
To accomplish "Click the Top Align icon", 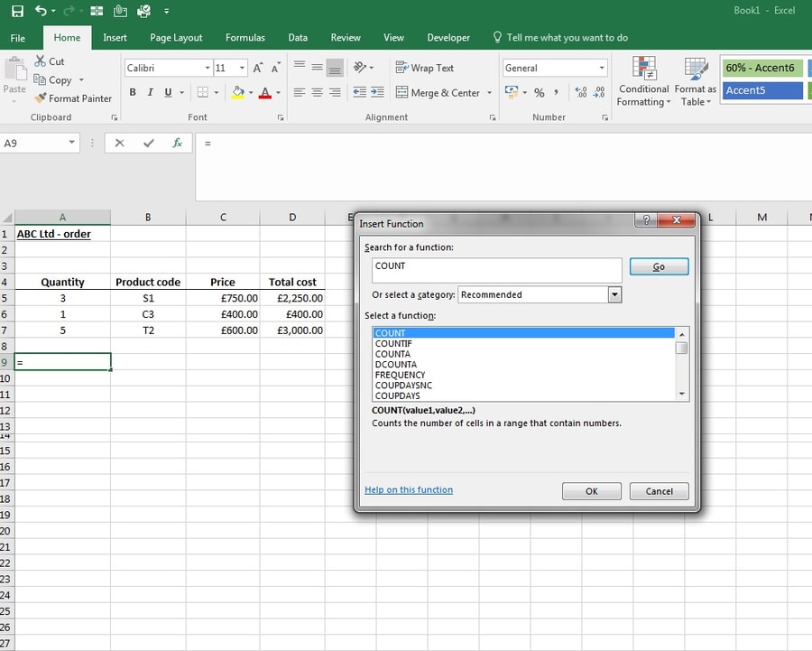I will pos(300,67).
